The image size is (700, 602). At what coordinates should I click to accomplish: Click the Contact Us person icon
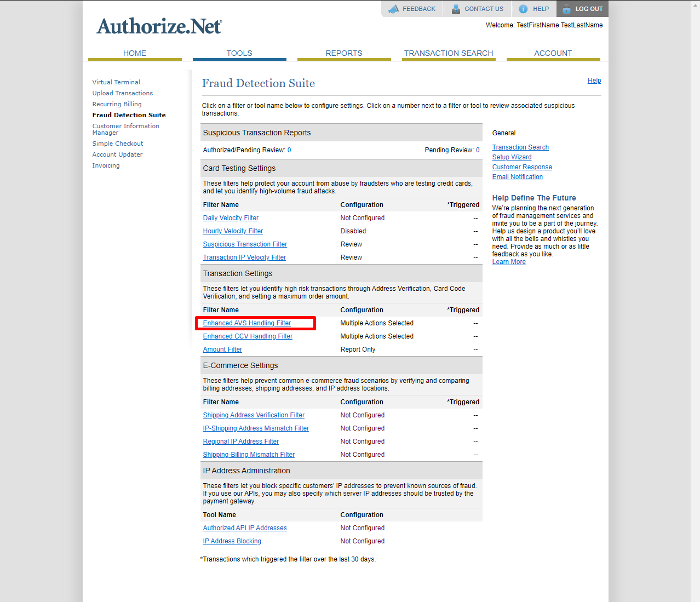tap(456, 9)
